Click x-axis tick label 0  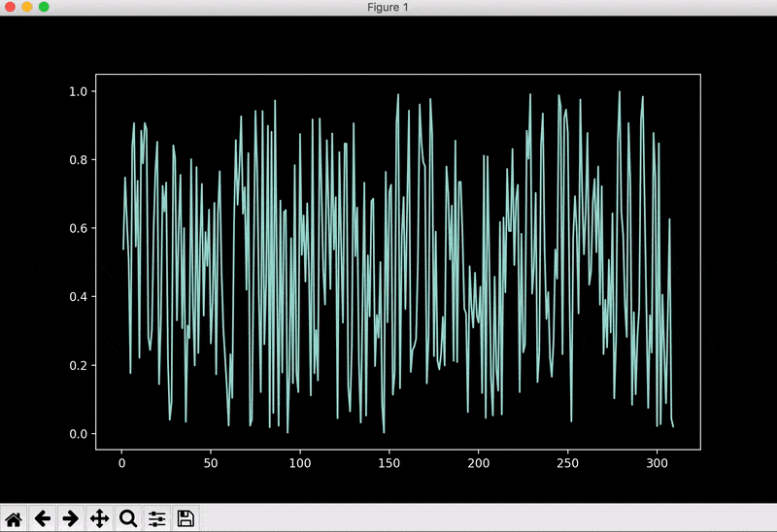coord(122,463)
